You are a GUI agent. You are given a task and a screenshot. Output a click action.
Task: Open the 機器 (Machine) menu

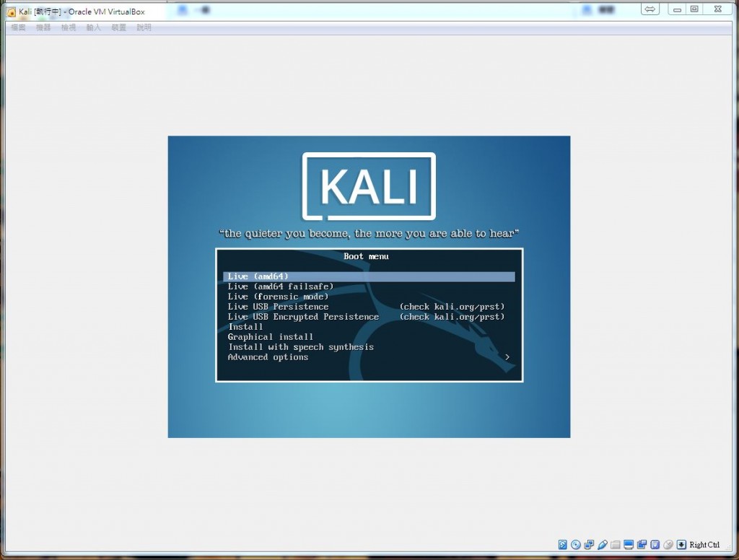[43, 28]
